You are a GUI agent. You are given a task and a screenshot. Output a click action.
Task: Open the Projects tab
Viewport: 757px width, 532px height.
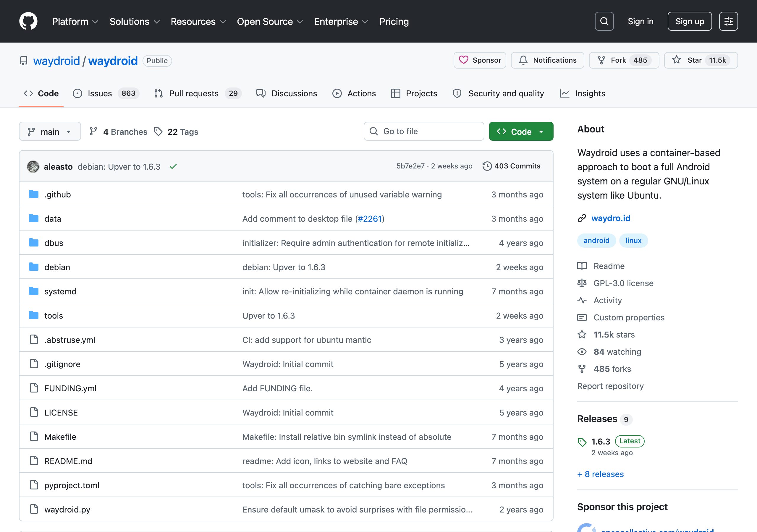[414, 94]
